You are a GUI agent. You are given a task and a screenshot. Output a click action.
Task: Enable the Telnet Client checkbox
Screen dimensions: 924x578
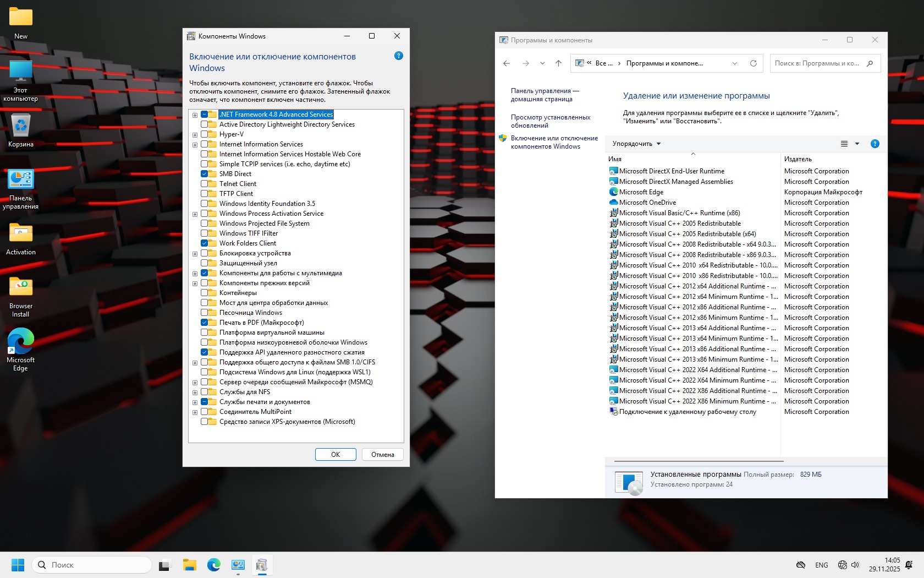pos(205,184)
